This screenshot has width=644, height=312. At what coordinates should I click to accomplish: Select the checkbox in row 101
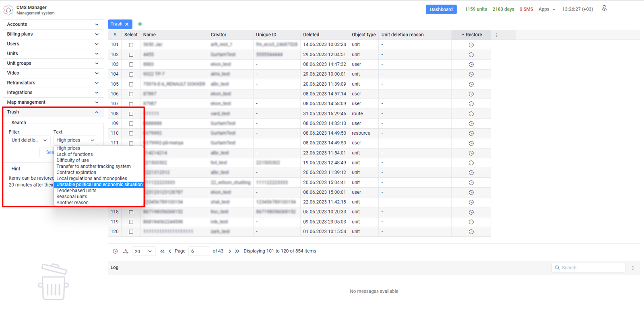[x=131, y=45]
